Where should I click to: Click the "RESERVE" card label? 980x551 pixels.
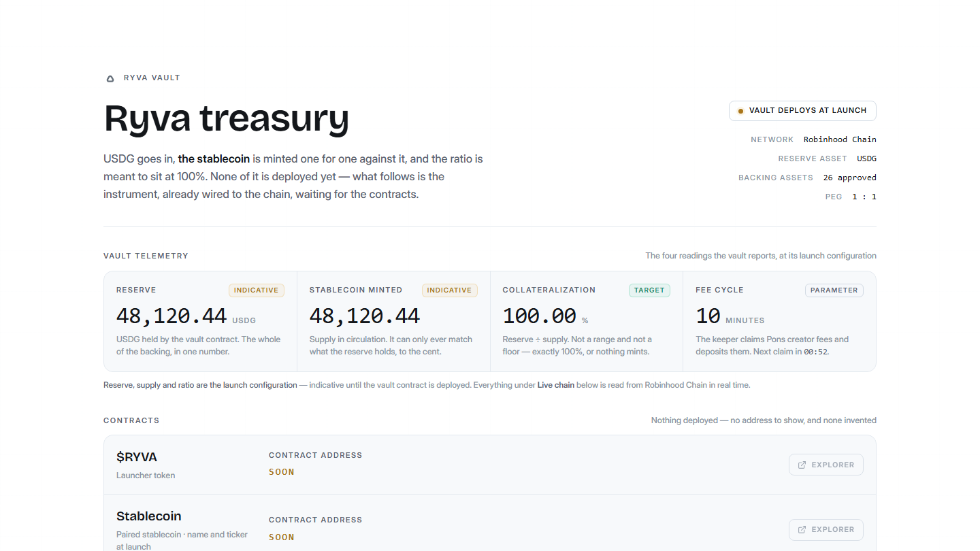(136, 290)
